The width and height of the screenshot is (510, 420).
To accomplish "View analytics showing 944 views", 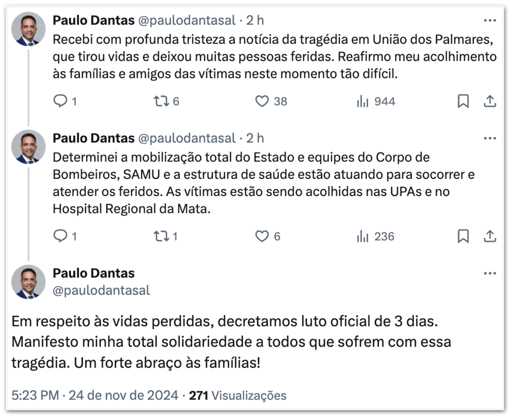I will point(363,101).
